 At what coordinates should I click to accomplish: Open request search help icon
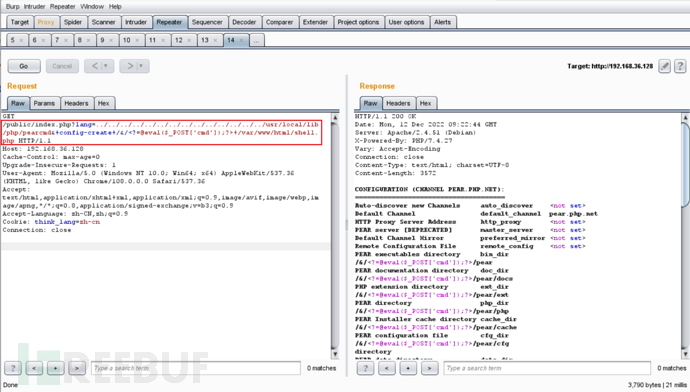click(13, 368)
